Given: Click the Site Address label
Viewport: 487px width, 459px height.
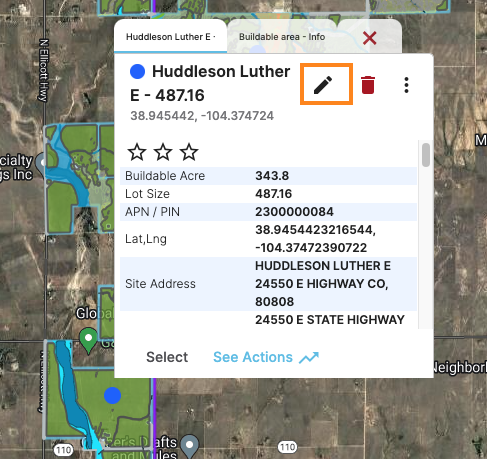Looking at the screenshot, I should (160, 284).
